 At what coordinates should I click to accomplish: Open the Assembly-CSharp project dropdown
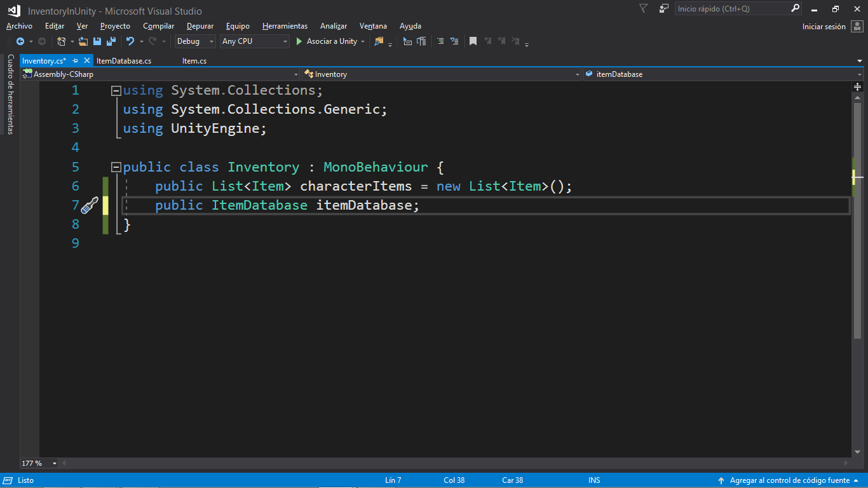click(x=161, y=74)
